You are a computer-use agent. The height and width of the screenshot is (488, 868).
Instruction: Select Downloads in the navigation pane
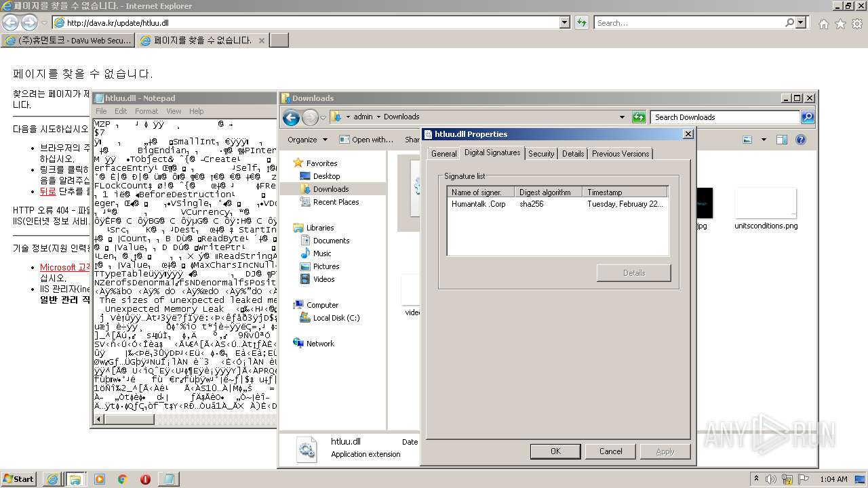tap(330, 189)
